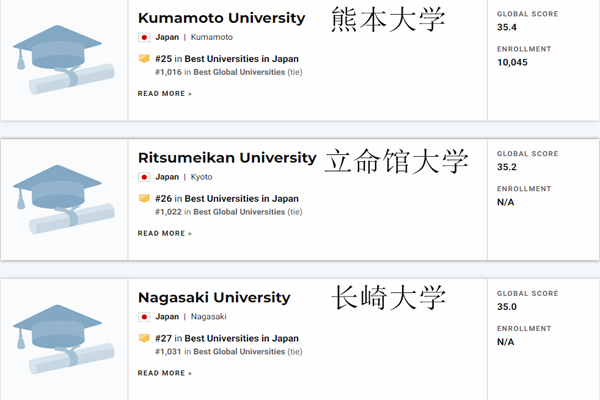This screenshot has height=400, width=600.
Task: Open #25 in Best Universities in Japan link
Action: point(227,59)
